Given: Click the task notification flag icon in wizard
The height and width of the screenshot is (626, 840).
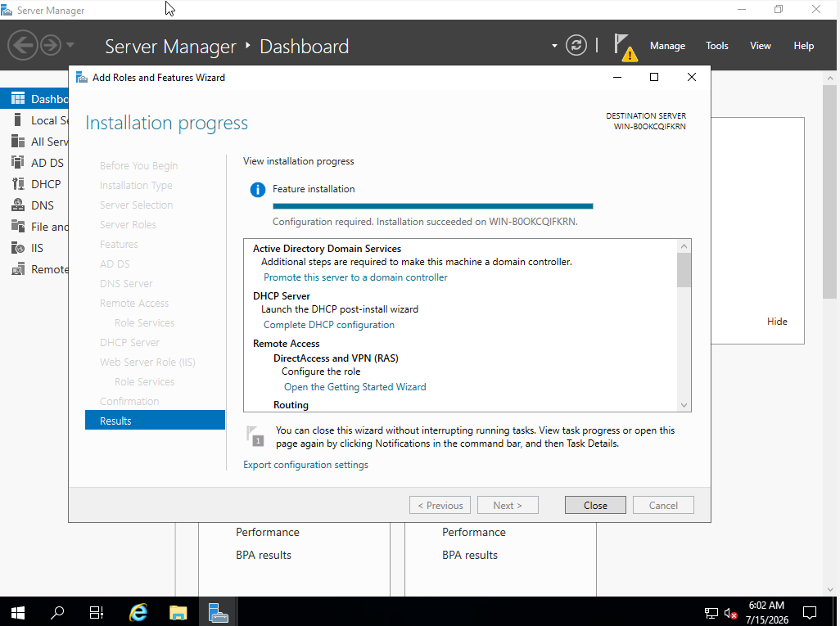Looking at the screenshot, I should [x=255, y=436].
